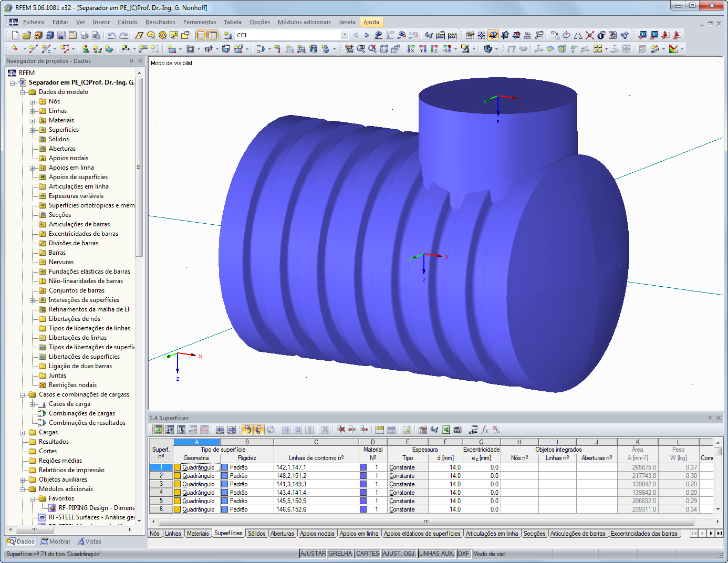Click the view in Y direction icon
This screenshot has height=563, width=728.
point(423,49)
